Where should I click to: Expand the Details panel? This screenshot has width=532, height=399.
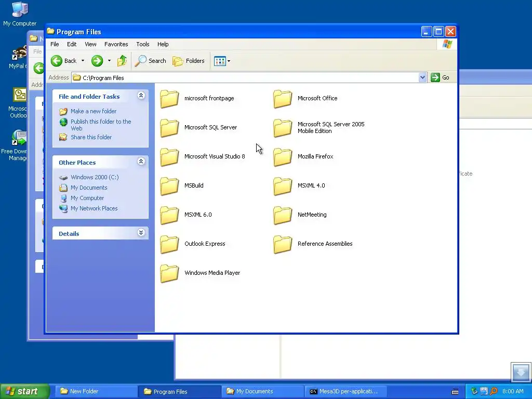tap(141, 233)
